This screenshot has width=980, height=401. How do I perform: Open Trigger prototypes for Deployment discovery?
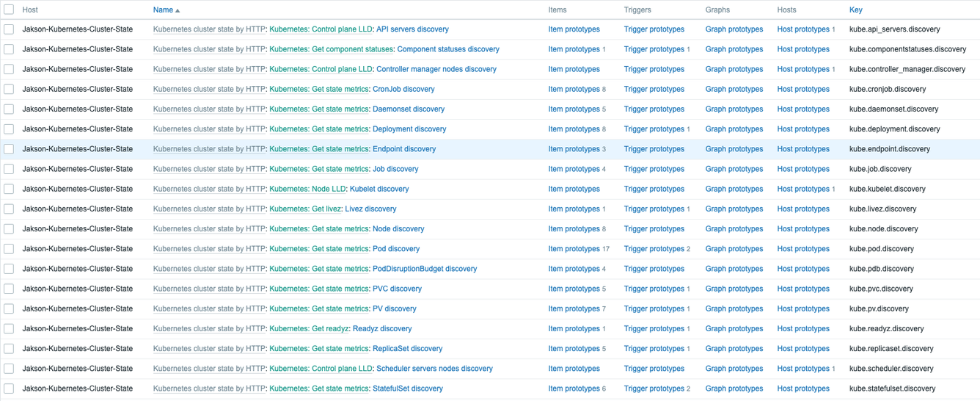click(654, 129)
